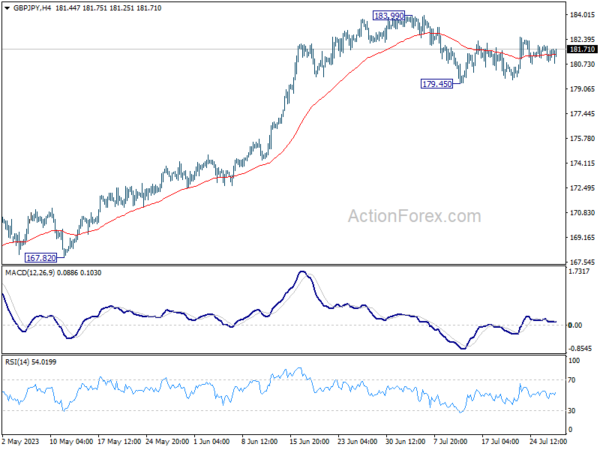Click the 184.015 price axis value

(x=582, y=15)
